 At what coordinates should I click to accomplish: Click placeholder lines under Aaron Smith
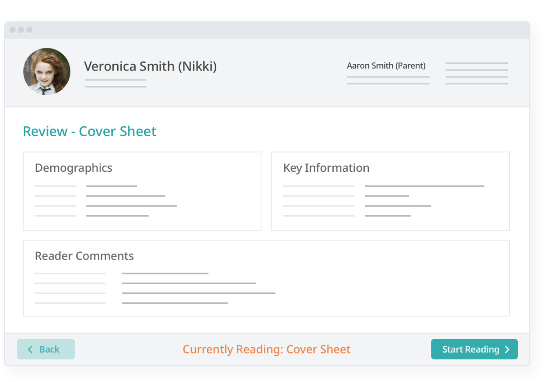coord(388,80)
